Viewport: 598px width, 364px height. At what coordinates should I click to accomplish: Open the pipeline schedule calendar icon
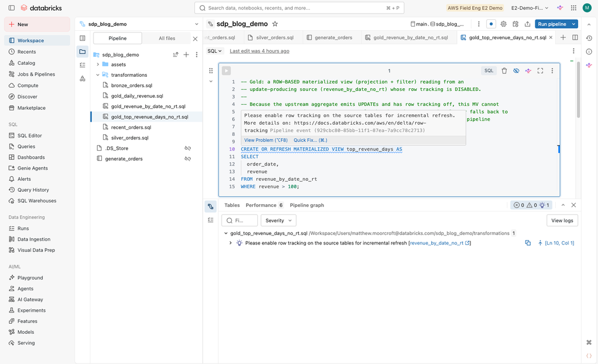[515, 24]
